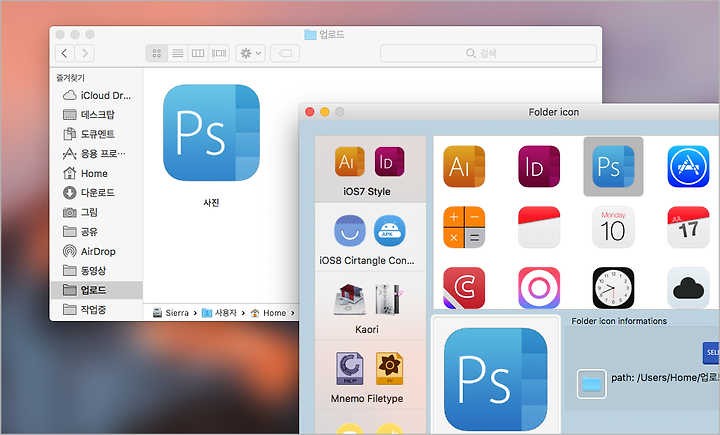
Task: Open 공유 in Finder sidebar
Action: click(x=96, y=232)
